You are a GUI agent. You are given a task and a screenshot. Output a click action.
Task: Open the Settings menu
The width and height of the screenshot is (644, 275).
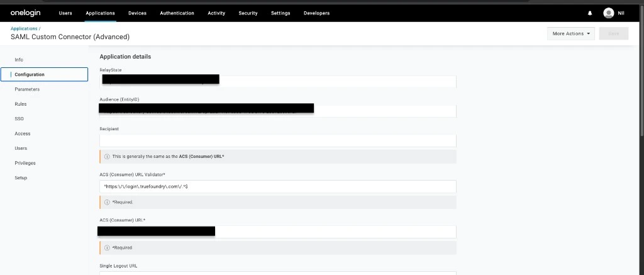coord(280,13)
